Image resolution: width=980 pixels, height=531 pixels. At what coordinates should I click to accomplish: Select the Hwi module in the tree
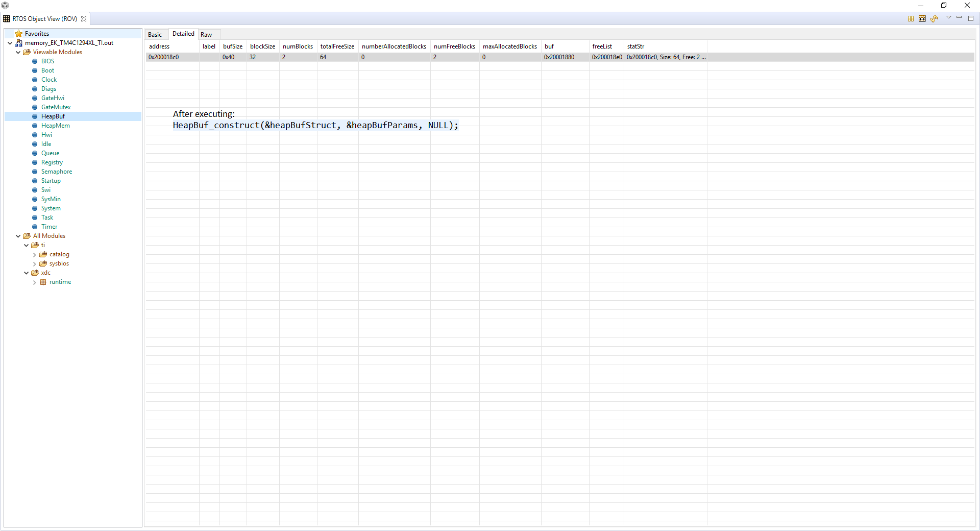point(47,135)
